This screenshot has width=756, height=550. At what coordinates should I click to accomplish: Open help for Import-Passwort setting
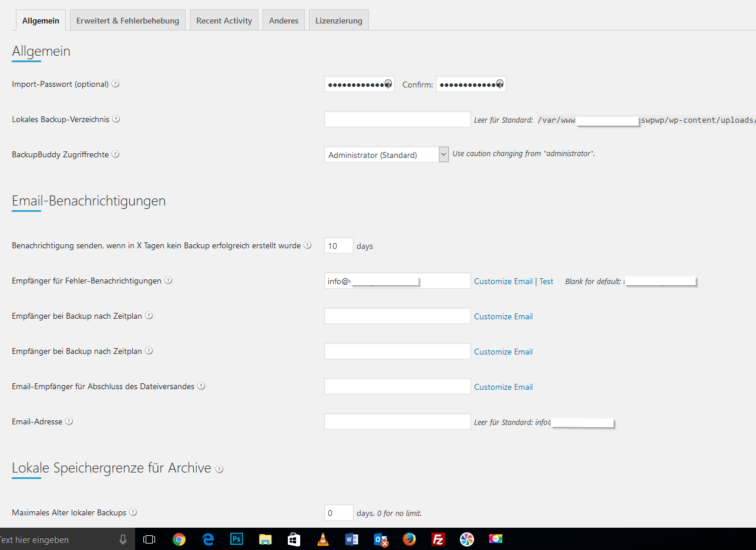116,84
